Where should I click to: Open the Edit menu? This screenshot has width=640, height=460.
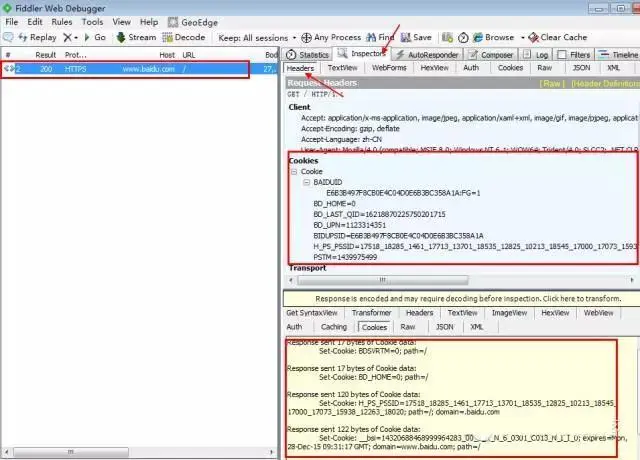35,22
